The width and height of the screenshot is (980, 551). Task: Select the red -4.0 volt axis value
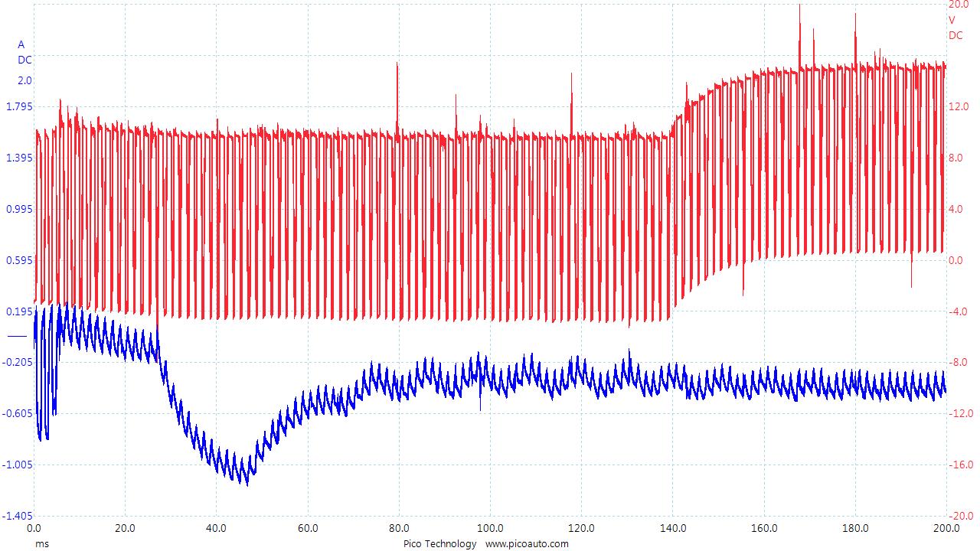pos(958,311)
